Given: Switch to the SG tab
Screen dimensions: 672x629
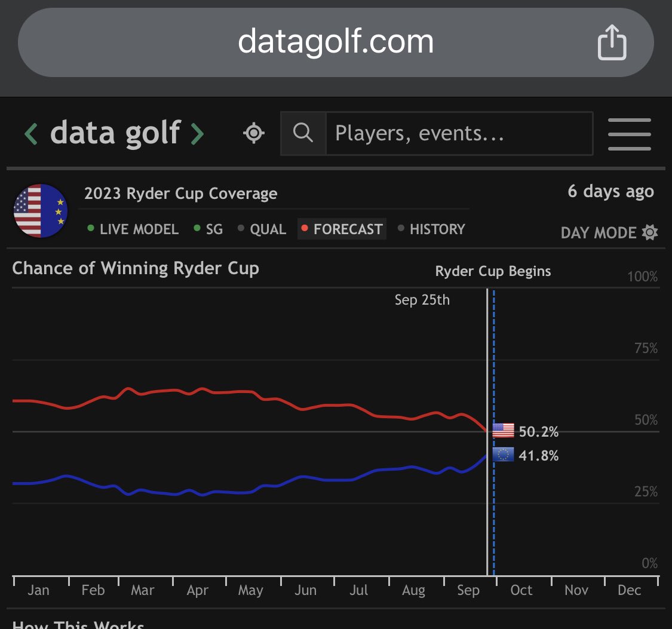Looking at the screenshot, I should (208, 229).
